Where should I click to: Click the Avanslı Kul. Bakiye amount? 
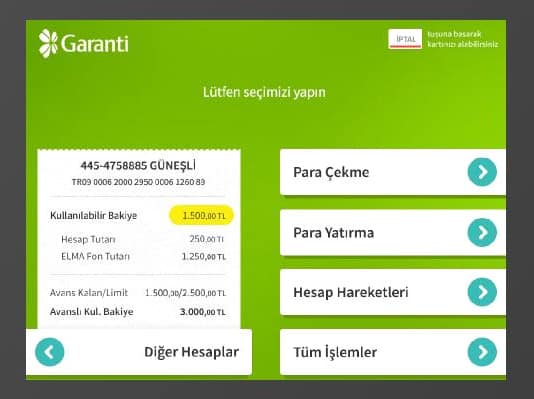pos(203,312)
